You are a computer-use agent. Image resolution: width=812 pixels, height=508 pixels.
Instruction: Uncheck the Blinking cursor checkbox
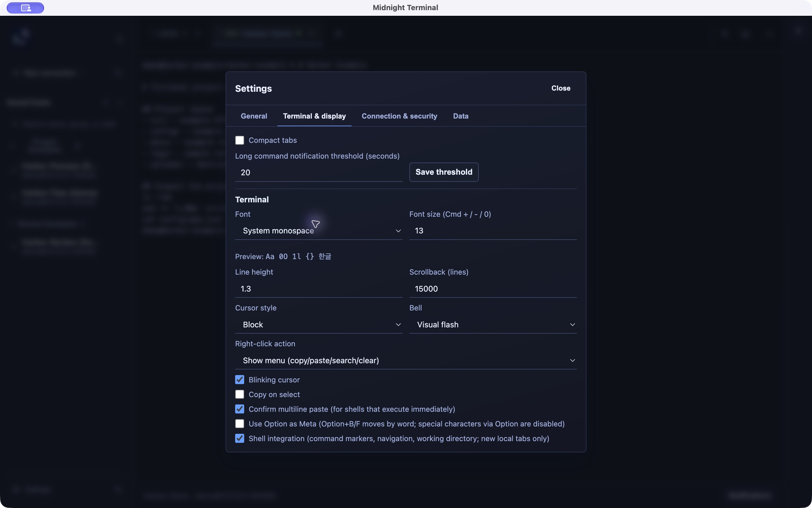(x=240, y=380)
